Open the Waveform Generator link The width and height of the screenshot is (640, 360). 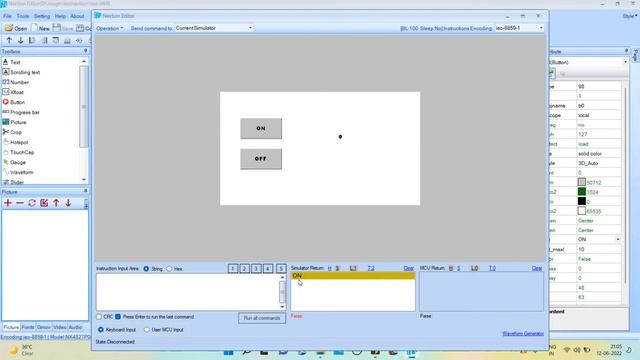point(523,333)
